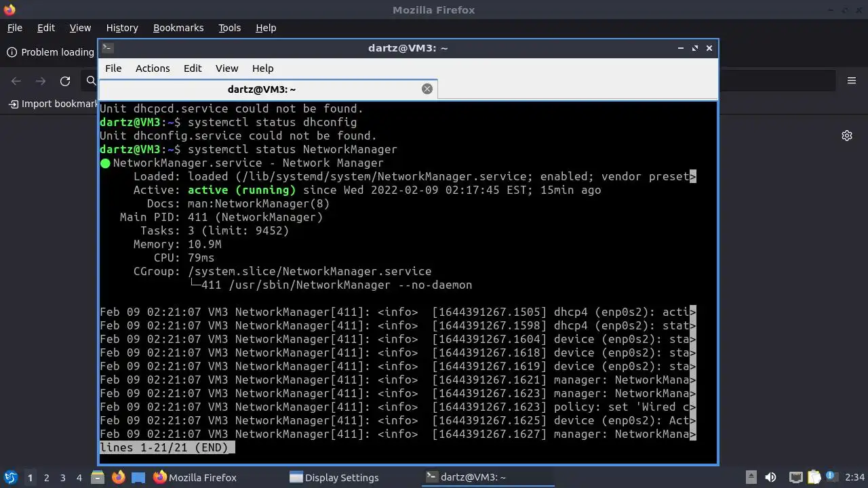The image size is (868, 488).
Task: Launch Firefox from the quick-launch icon
Action: click(119, 477)
